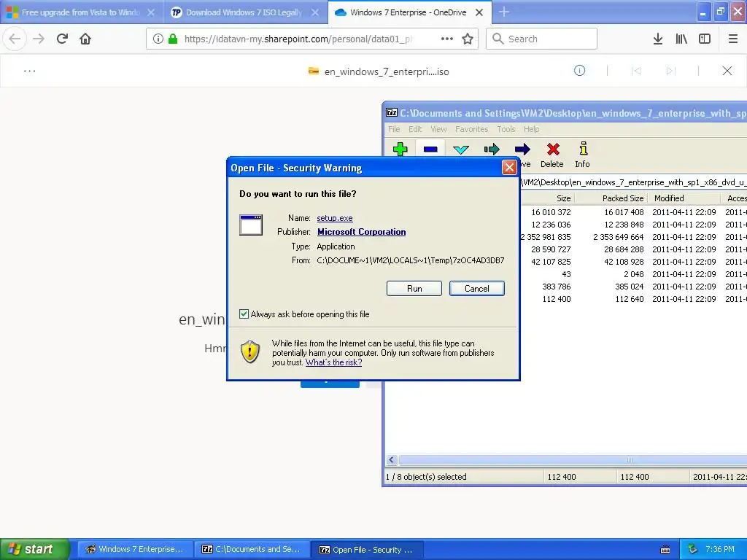The image size is (747, 560).
Task: Click the Run button
Action: click(414, 288)
